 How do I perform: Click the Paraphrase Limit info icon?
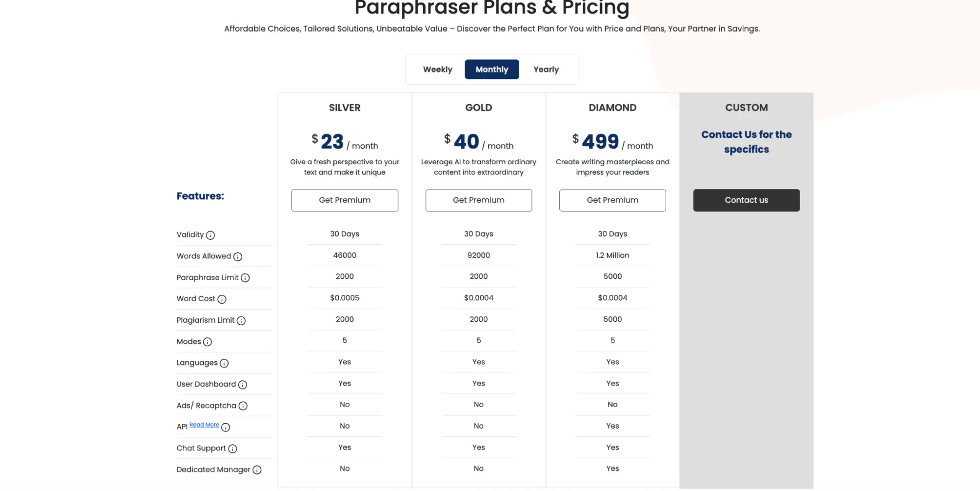click(245, 278)
